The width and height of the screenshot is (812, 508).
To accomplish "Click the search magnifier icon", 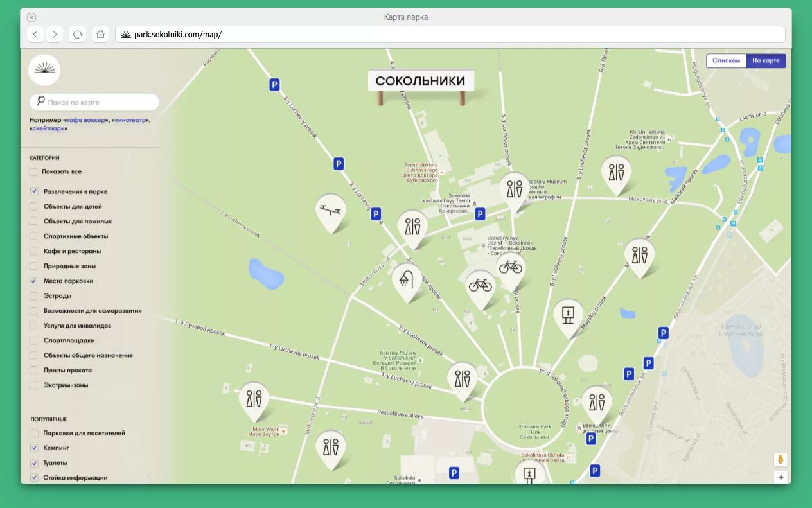I will (x=40, y=101).
